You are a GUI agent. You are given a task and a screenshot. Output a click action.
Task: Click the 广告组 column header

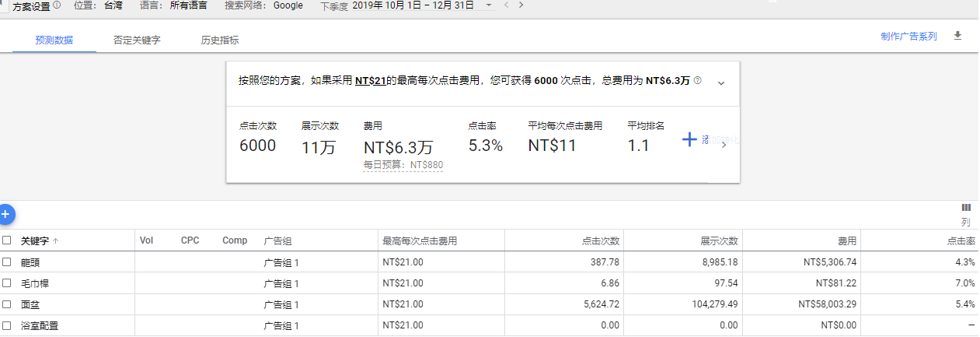[x=277, y=241]
